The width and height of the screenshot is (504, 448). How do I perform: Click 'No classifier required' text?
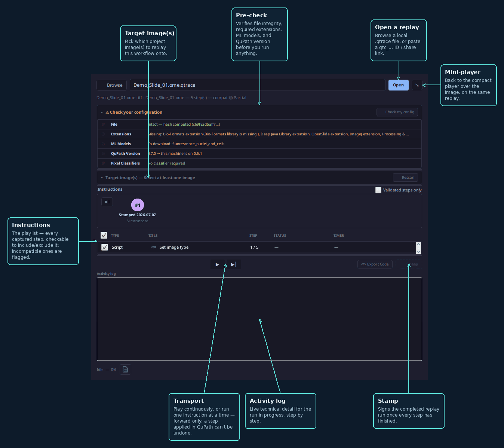tap(166, 163)
